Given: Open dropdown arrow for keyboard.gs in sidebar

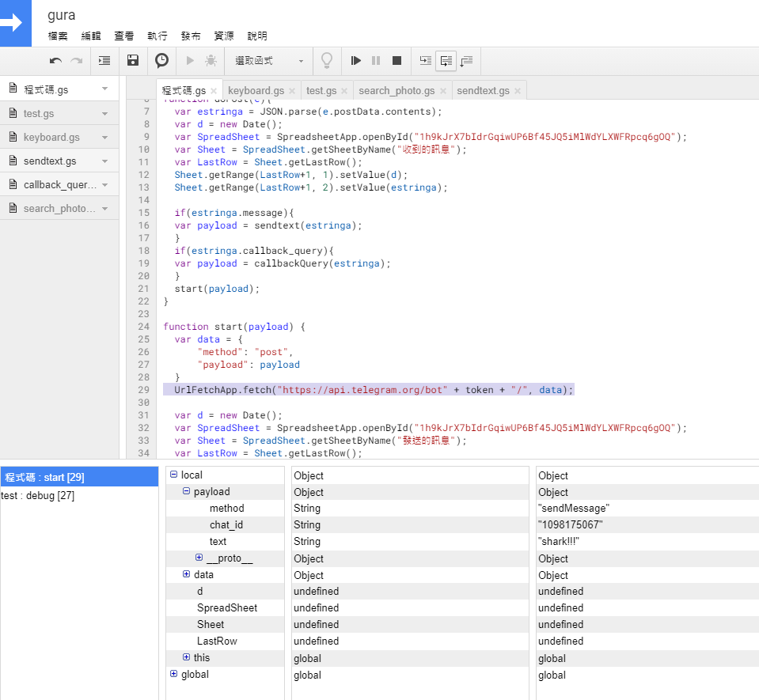Looking at the screenshot, I should pos(104,137).
